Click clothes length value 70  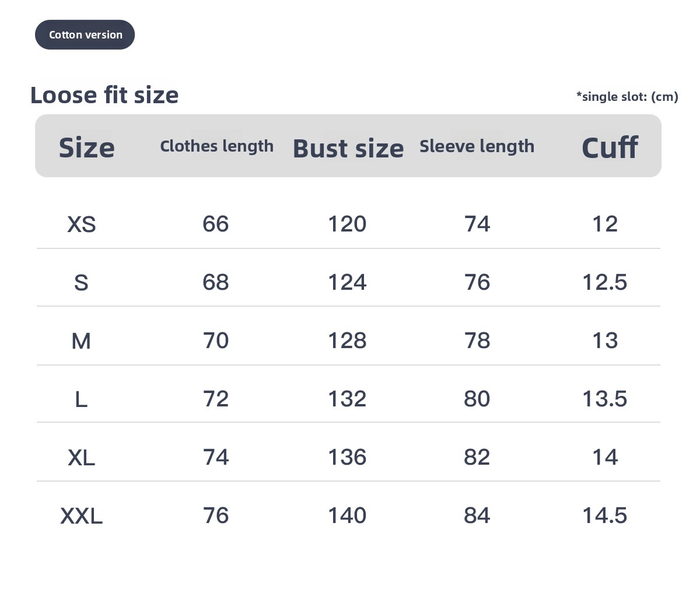(x=216, y=341)
